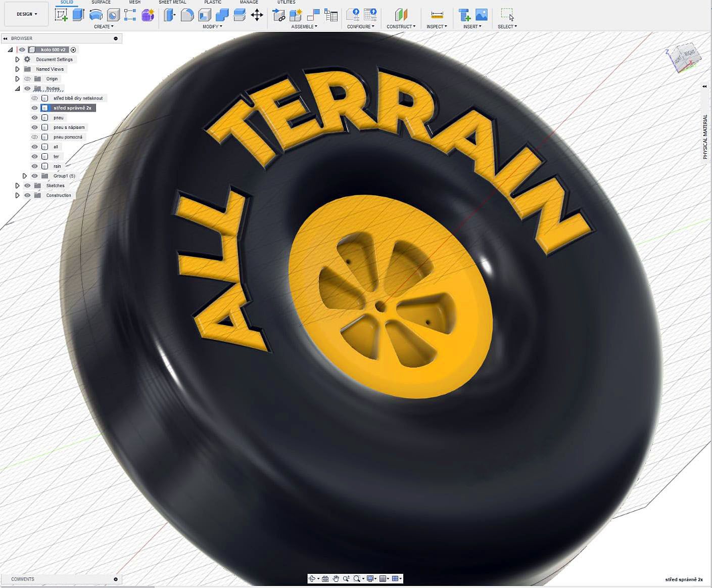Expand the COMMENTS panel

point(116,579)
